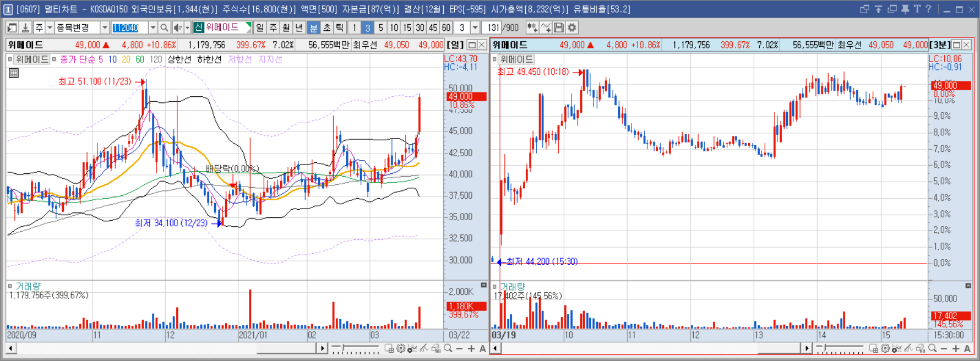Adjust right chart bar-width slider
The width and height of the screenshot is (980, 361).
(839, 348)
